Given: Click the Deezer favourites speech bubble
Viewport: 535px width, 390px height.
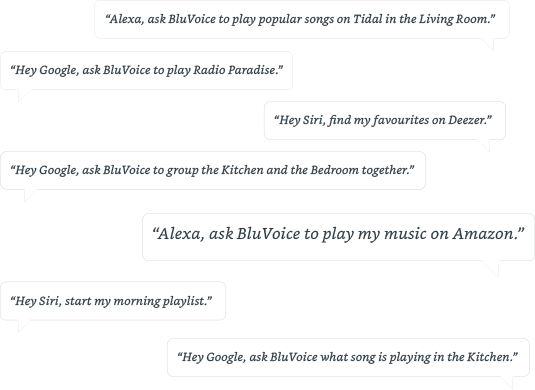Looking at the screenshot, I should (385, 120).
